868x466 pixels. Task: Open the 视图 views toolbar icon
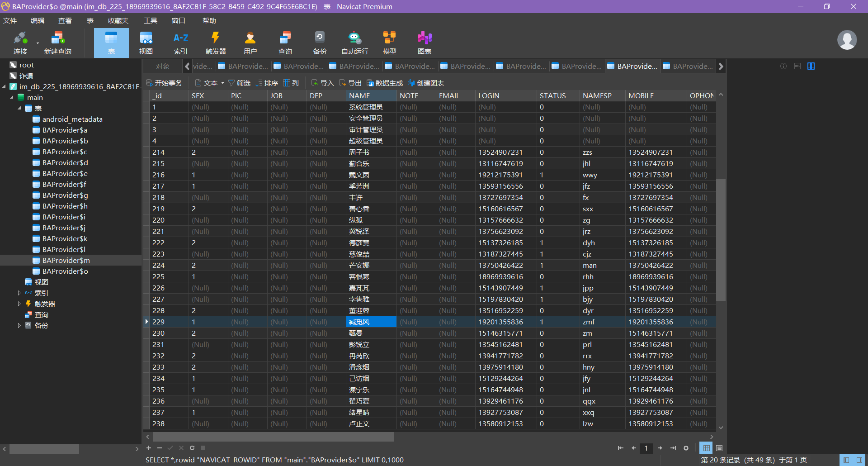[x=146, y=43]
